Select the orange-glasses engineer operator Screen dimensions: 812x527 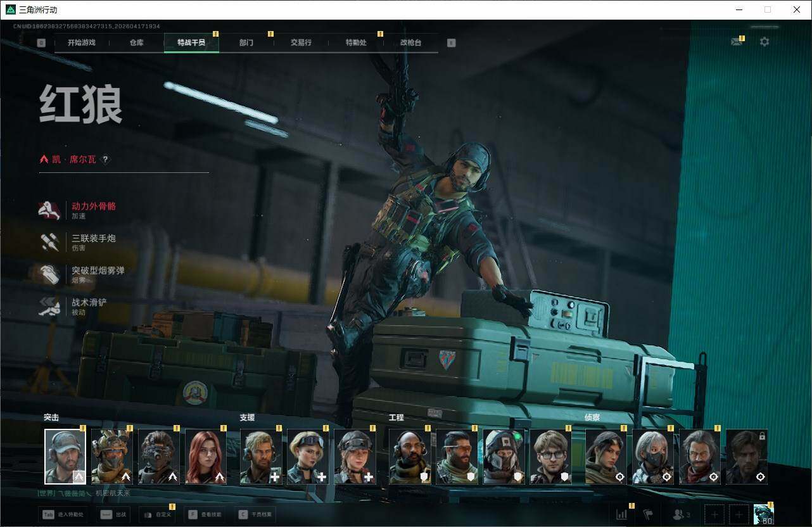point(457,457)
